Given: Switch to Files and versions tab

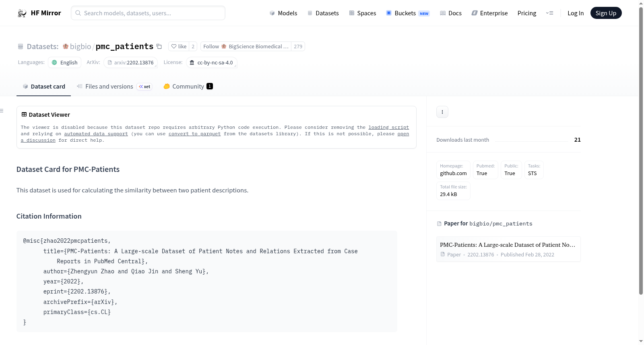Looking at the screenshot, I should (x=114, y=87).
